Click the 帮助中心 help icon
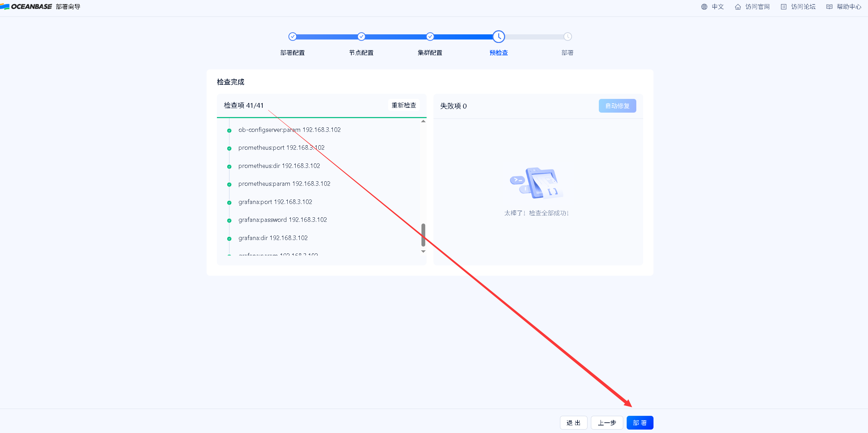 (x=829, y=7)
